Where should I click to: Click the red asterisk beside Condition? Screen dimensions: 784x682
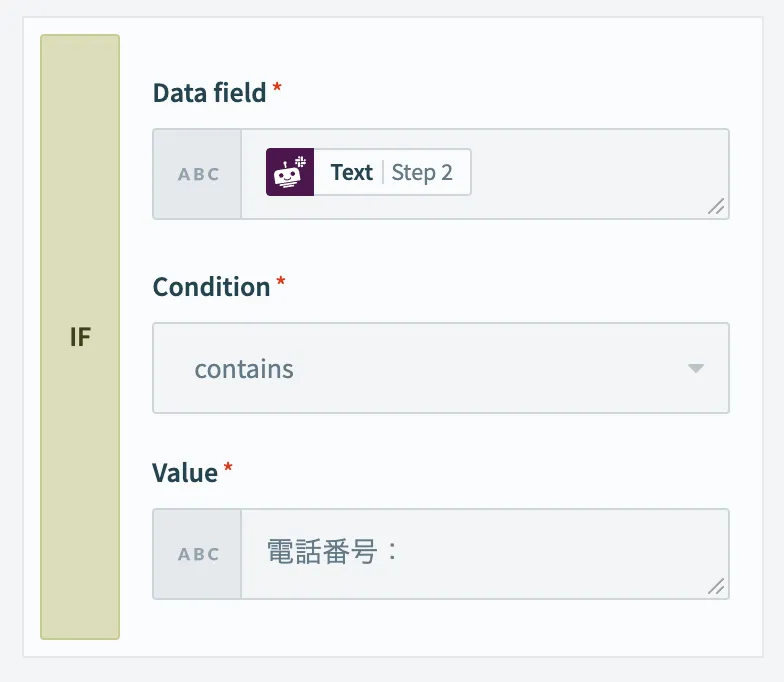(x=281, y=282)
